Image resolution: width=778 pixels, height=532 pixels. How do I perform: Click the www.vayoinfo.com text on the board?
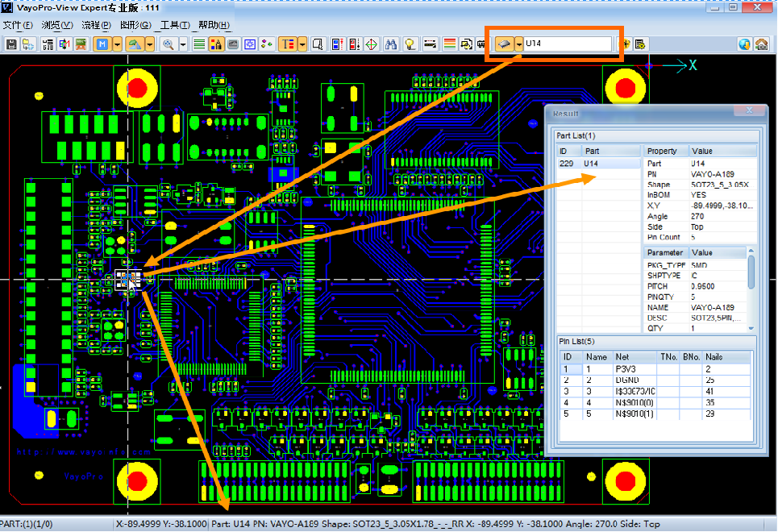pos(83,452)
